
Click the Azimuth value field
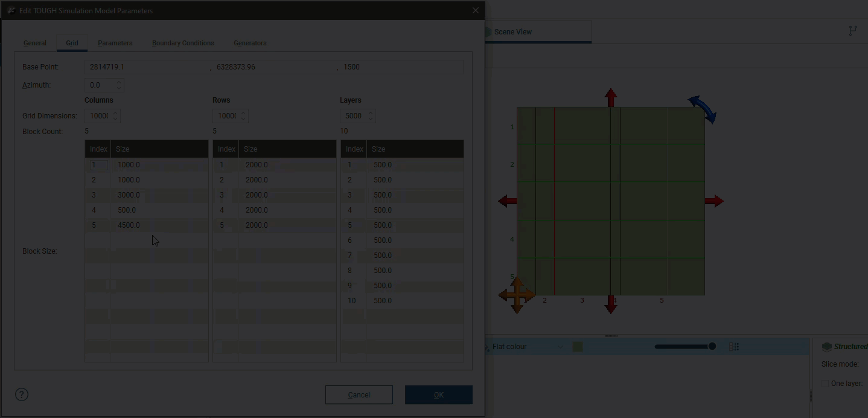(100, 85)
